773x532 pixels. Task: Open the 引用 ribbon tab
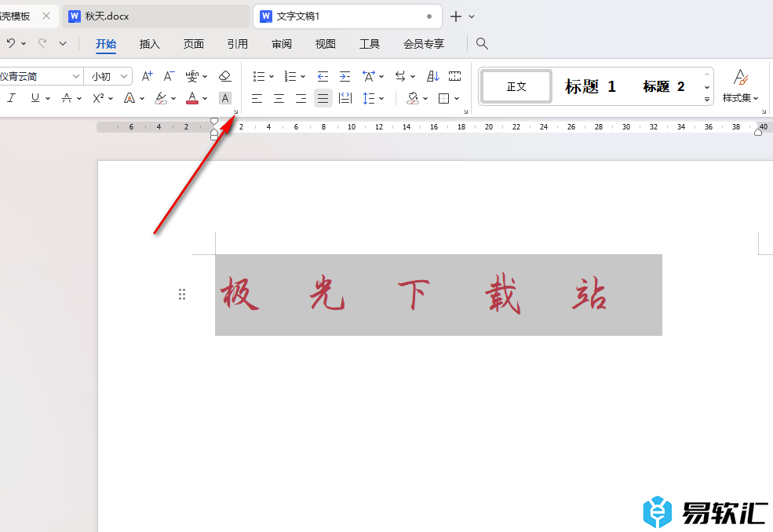[238, 44]
